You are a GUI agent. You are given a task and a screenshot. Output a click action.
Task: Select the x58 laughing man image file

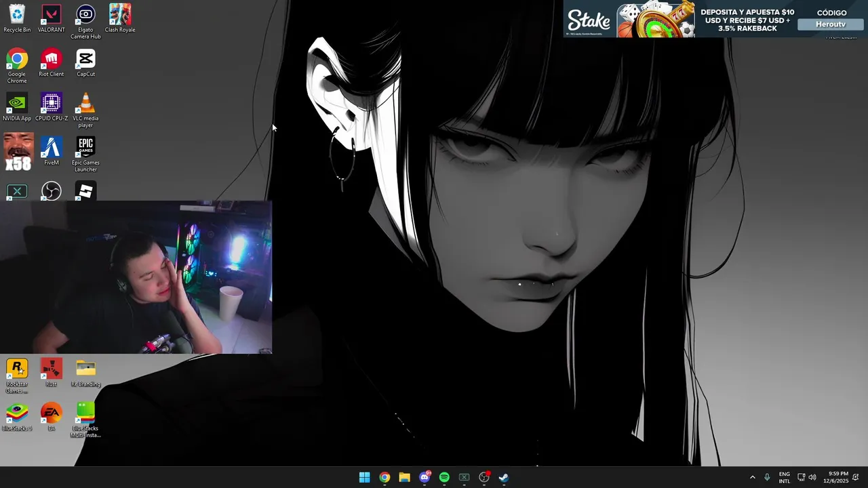(18, 152)
